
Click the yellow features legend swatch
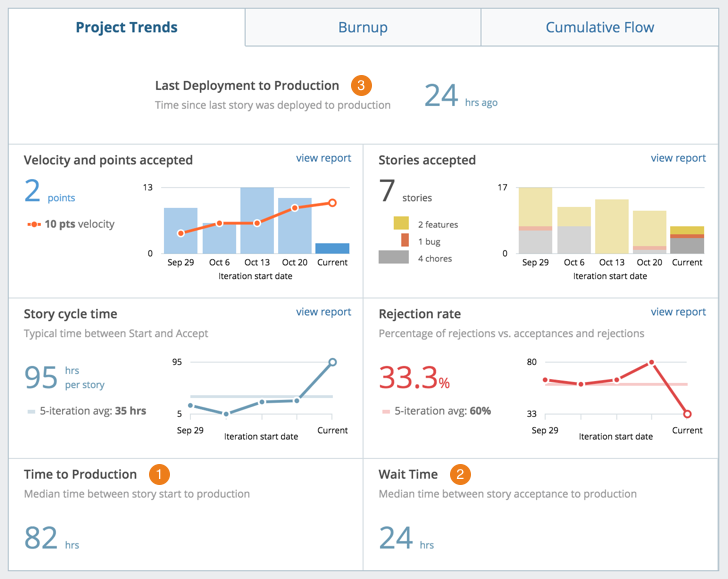401,223
